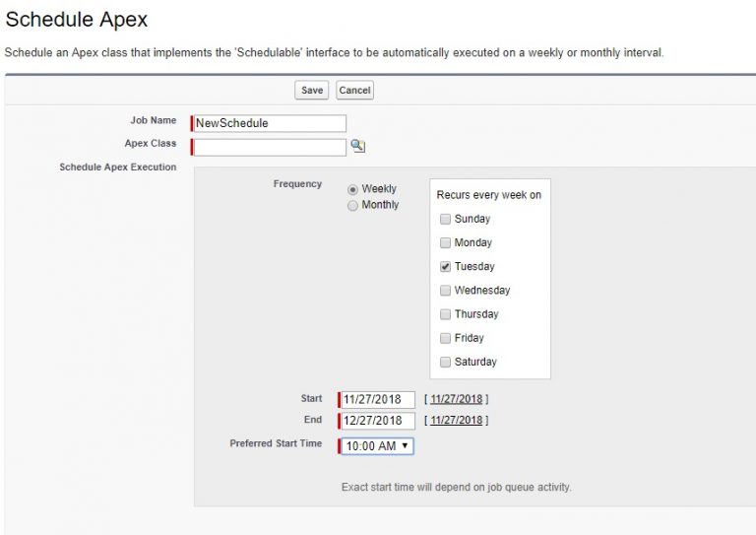This screenshot has width=756, height=535.
Task: Click the Cancel button
Action: coord(354,91)
